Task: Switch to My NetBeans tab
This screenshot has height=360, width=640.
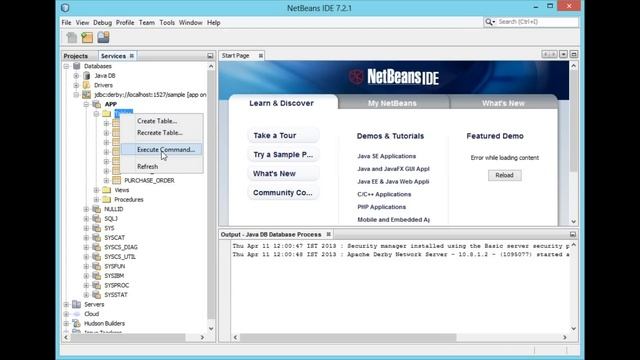Action: 393,103
